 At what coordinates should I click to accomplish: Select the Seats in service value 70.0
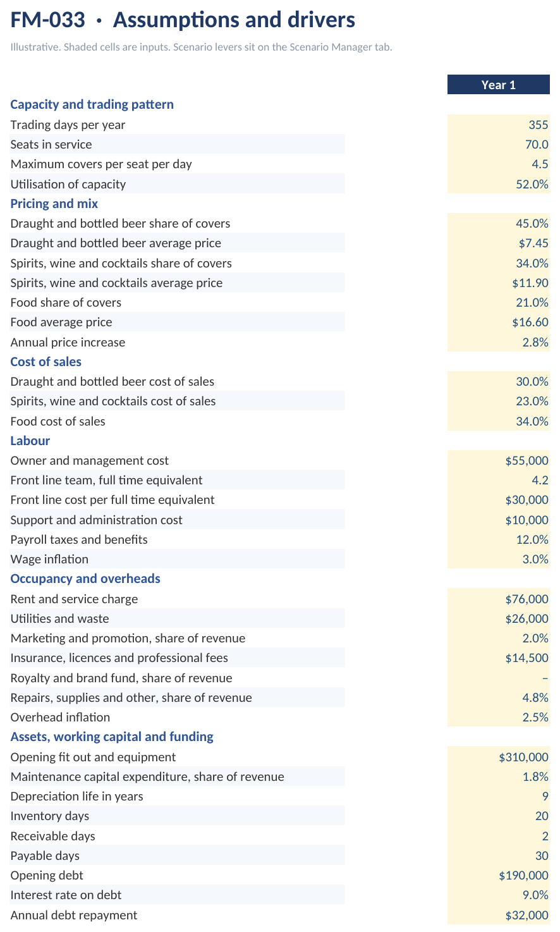click(499, 144)
